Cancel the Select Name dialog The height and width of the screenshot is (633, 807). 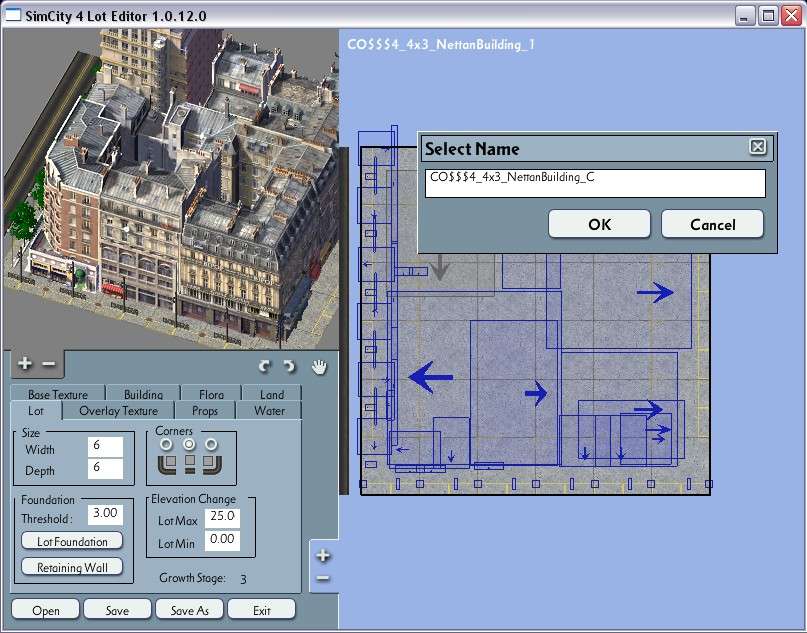pos(712,224)
